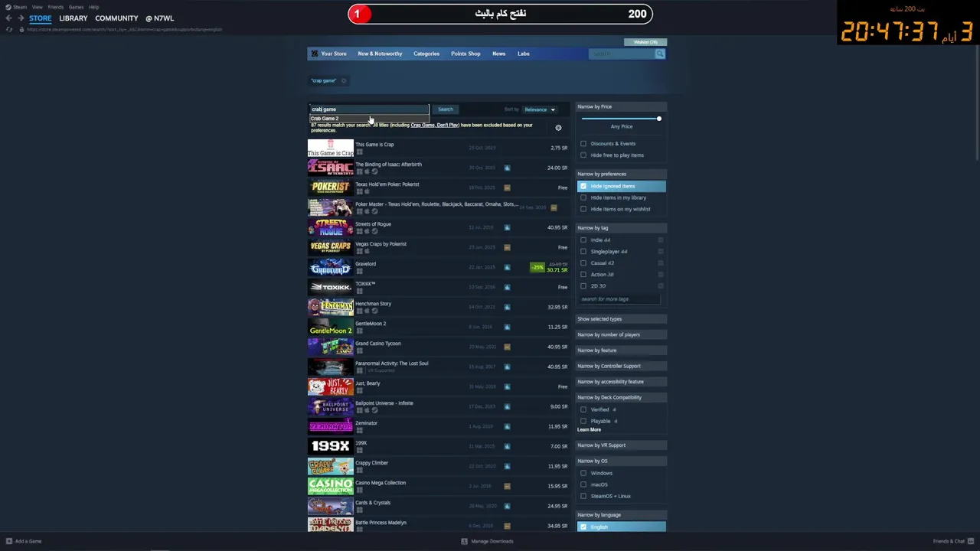This screenshot has height=551, width=980.
Task: Open the Wishlist button
Action: pyautogui.click(x=645, y=42)
